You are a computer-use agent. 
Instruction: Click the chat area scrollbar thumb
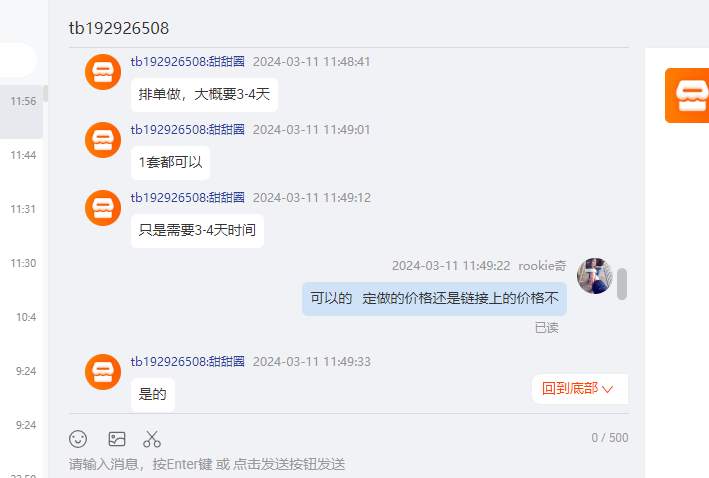622,284
